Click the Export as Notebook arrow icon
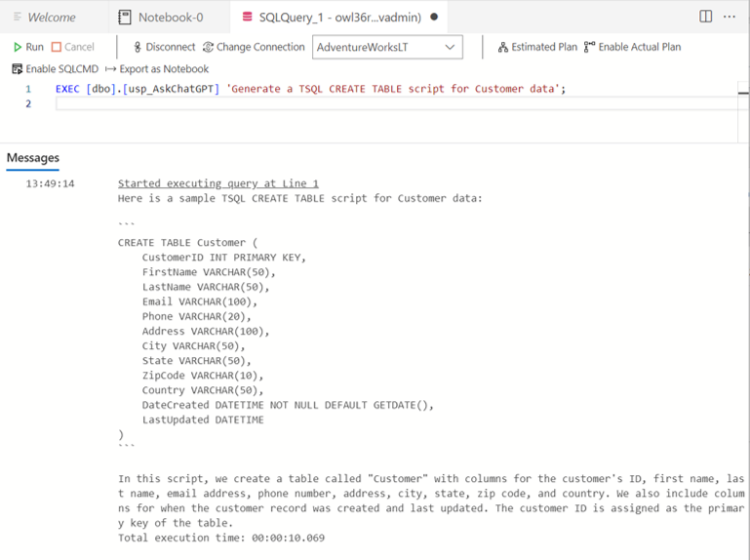The width and height of the screenshot is (750, 560). coord(110,69)
